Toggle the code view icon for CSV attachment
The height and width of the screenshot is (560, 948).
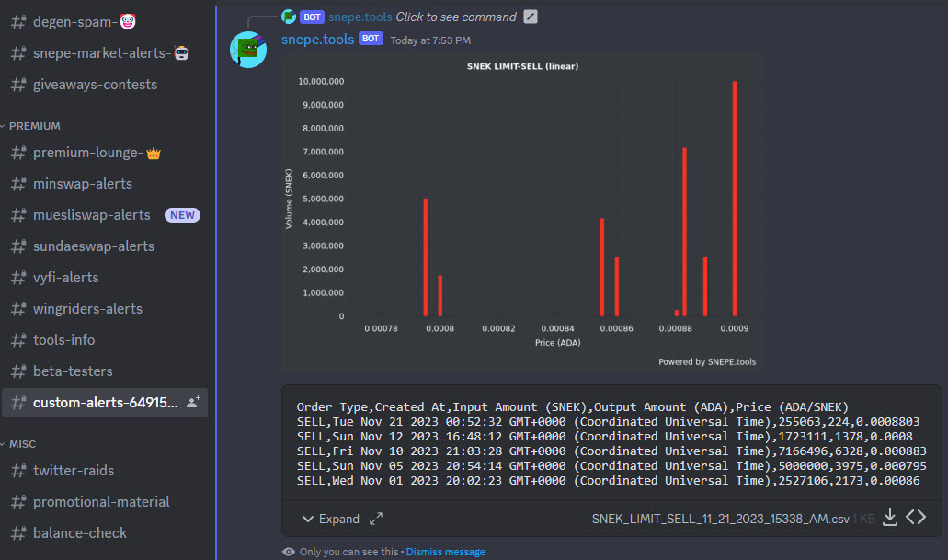click(x=916, y=518)
